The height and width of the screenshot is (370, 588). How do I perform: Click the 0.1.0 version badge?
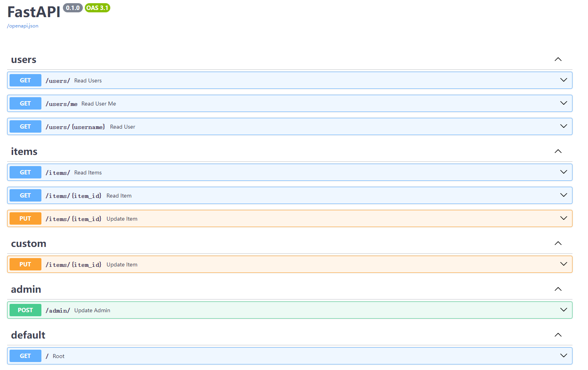coord(73,8)
